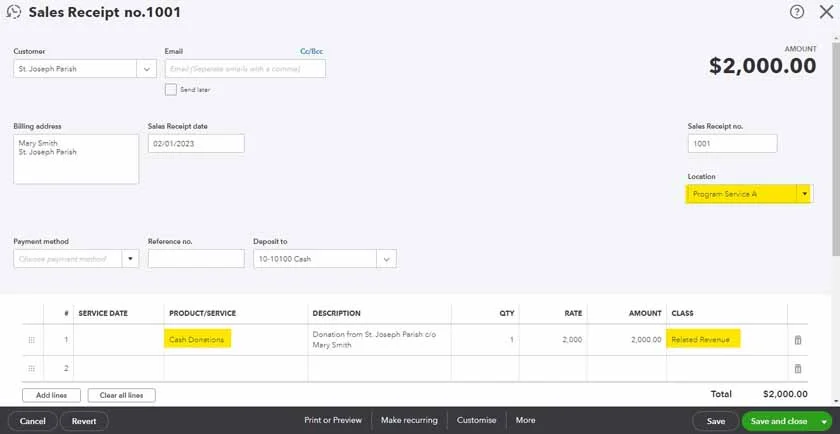The image size is (840, 434).
Task: Click the Save button
Action: 716,422
